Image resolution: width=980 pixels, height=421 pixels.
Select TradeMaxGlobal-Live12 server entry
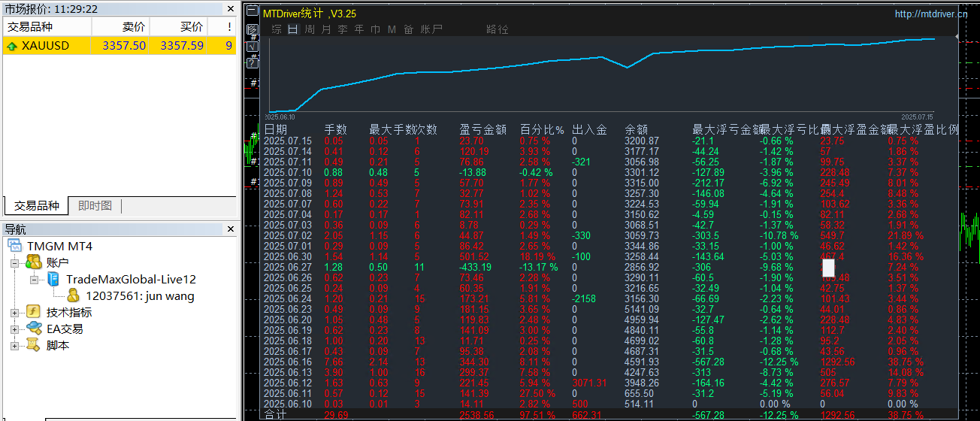click(131, 279)
